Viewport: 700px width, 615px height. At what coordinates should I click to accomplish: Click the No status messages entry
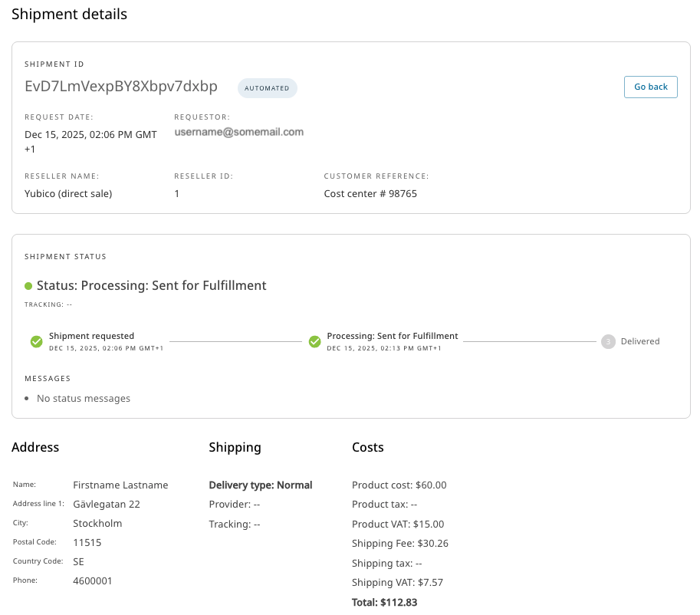pos(84,399)
